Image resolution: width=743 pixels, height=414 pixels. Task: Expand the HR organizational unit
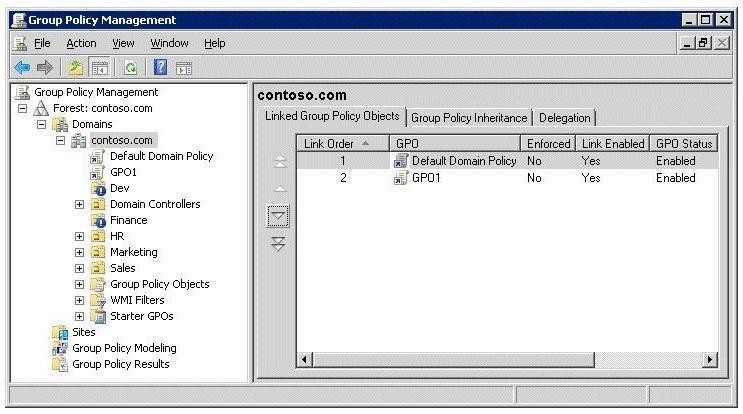click(79, 236)
